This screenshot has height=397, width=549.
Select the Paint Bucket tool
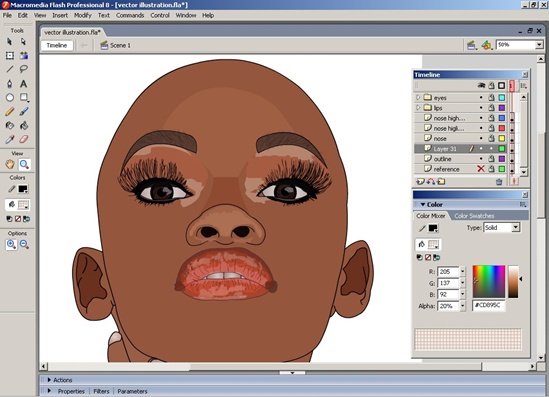[23, 125]
